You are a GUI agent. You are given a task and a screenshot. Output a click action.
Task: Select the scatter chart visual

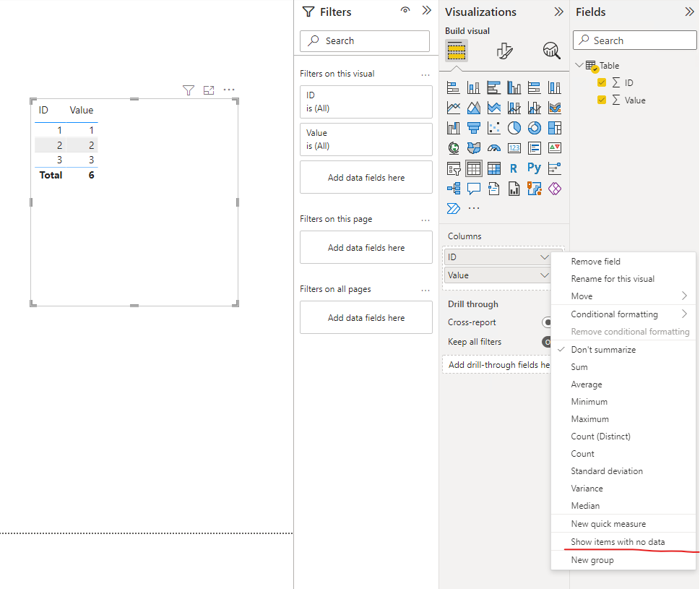point(493,128)
